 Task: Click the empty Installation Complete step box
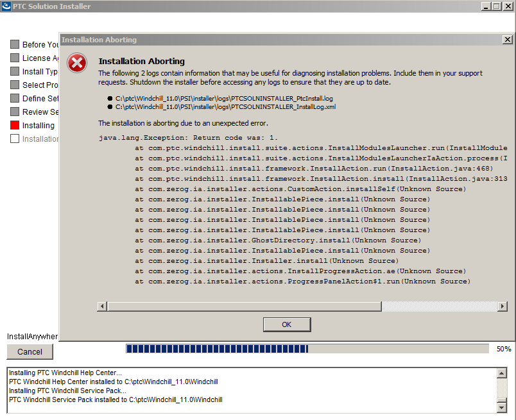click(x=15, y=139)
